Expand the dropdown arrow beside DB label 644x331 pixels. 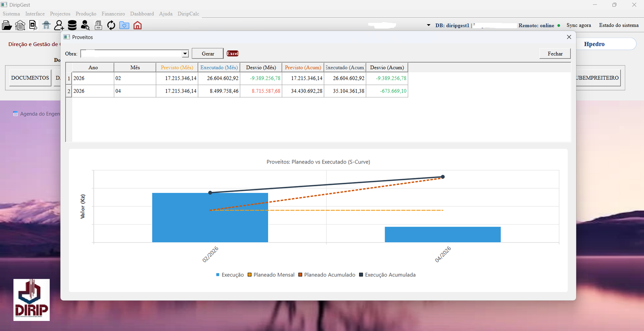[428, 25]
